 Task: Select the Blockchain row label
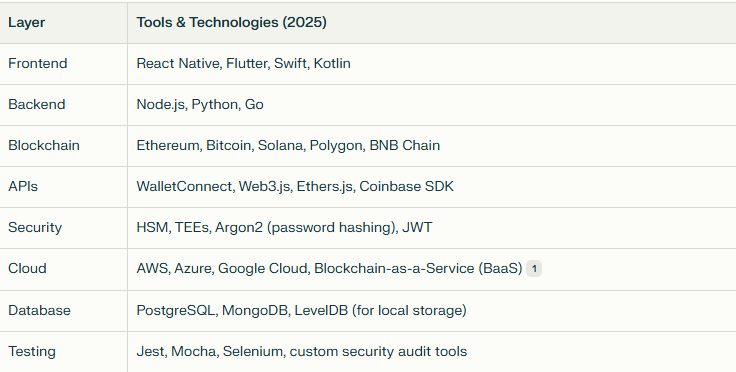(44, 145)
